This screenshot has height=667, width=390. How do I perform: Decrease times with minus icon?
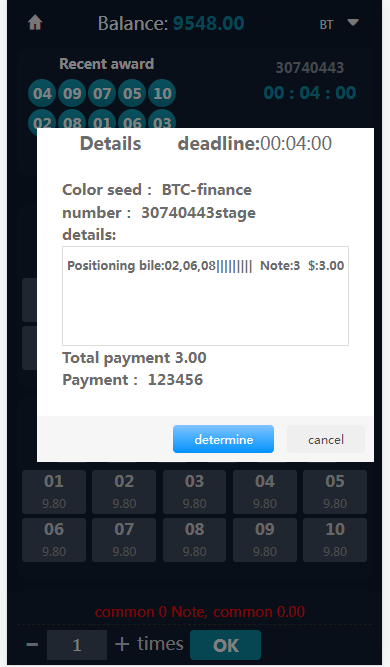point(32,644)
